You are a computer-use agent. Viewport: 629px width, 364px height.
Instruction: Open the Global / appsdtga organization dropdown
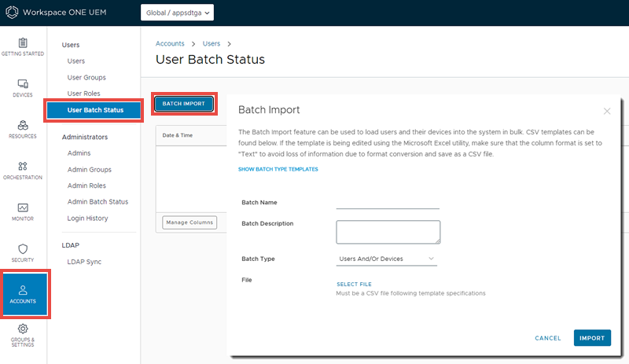tap(178, 13)
